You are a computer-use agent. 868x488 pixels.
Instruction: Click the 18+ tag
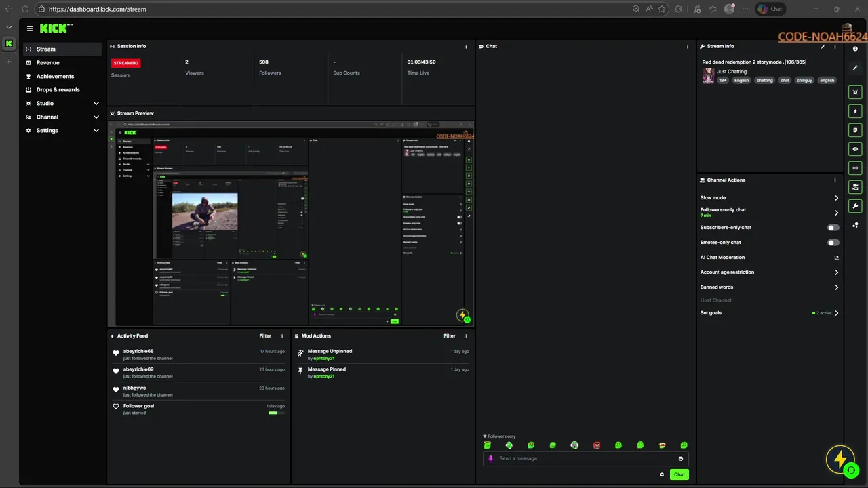723,80
